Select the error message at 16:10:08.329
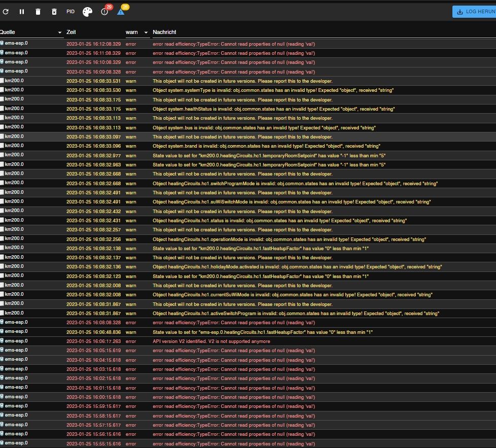496x448 pixels. 233,62
